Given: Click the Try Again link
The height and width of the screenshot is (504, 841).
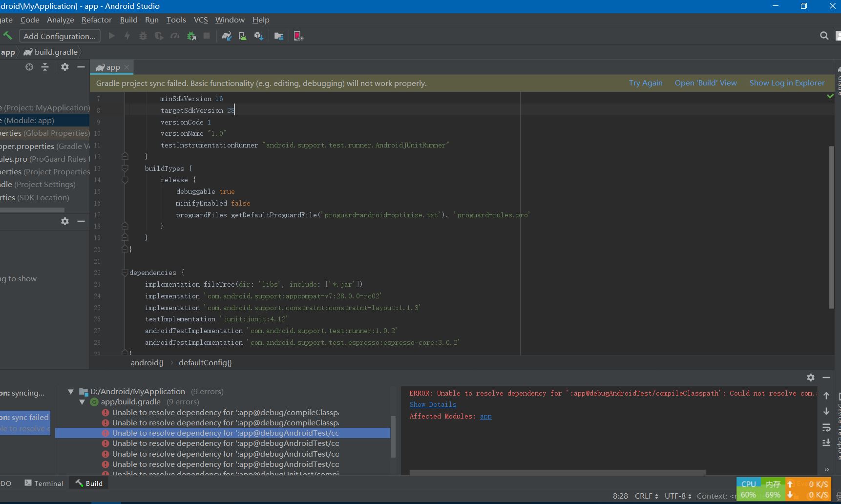Looking at the screenshot, I should coord(646,83).
